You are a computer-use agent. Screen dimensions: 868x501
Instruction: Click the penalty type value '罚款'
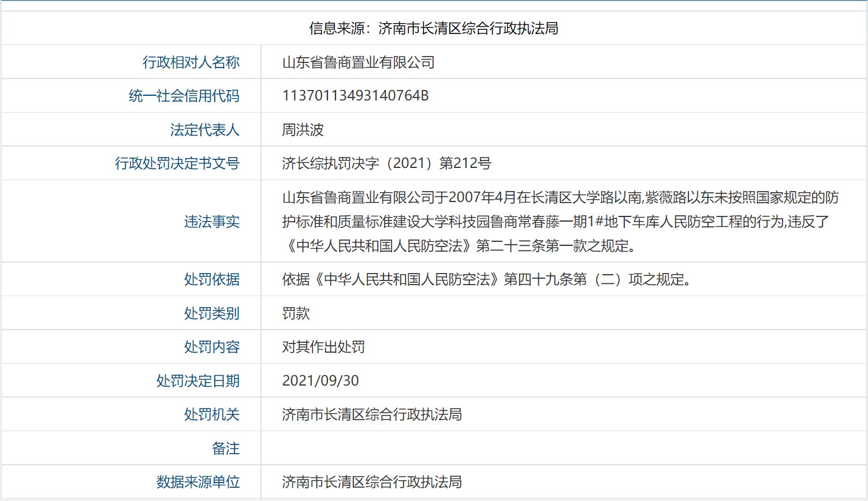[296, 313]
